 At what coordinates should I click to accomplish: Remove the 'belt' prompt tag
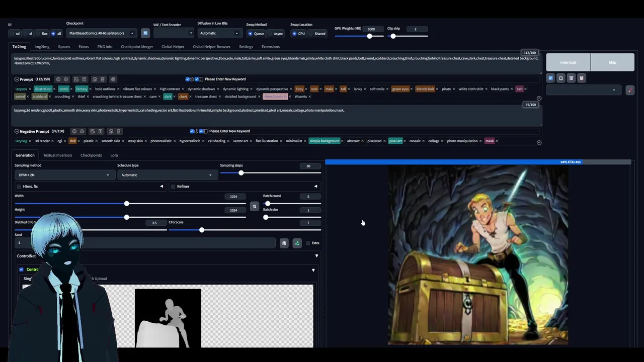pos(526,89)
